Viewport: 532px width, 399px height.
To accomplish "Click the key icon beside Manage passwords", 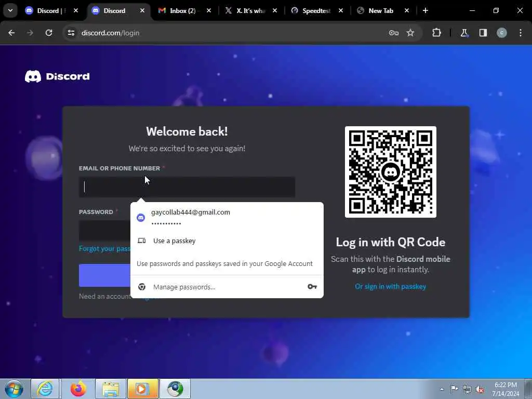I will coord(312,287).
